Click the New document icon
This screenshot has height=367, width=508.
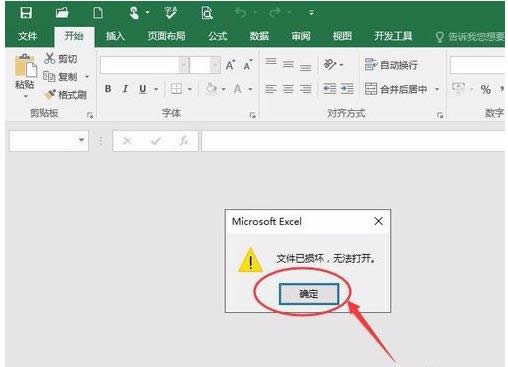[x=98, y=13]
